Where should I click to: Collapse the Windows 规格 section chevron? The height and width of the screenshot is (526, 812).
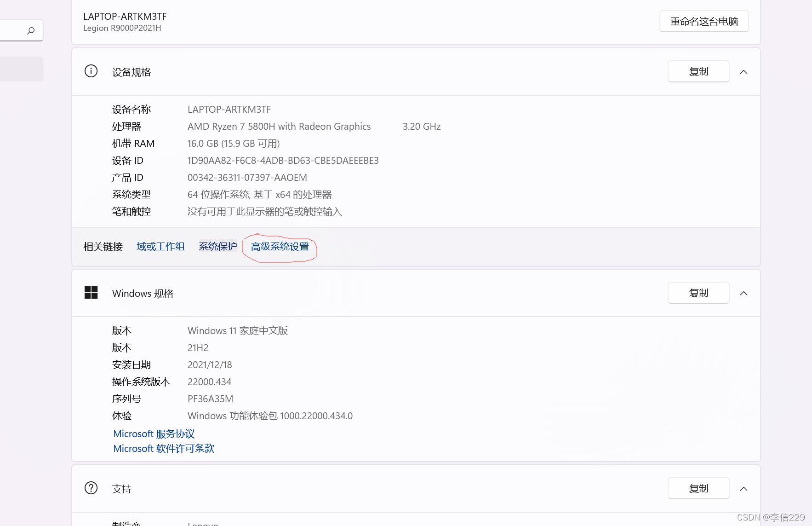coord(743,293)
